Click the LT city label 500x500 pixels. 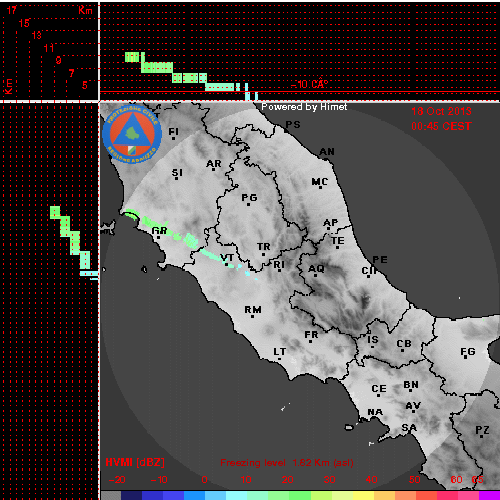[x=280, y=352]
